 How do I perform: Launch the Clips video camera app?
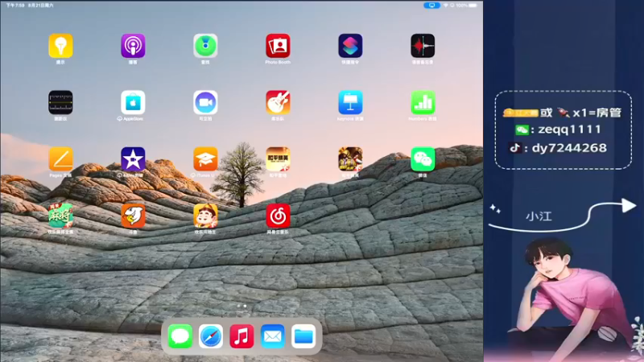[205, 102]
